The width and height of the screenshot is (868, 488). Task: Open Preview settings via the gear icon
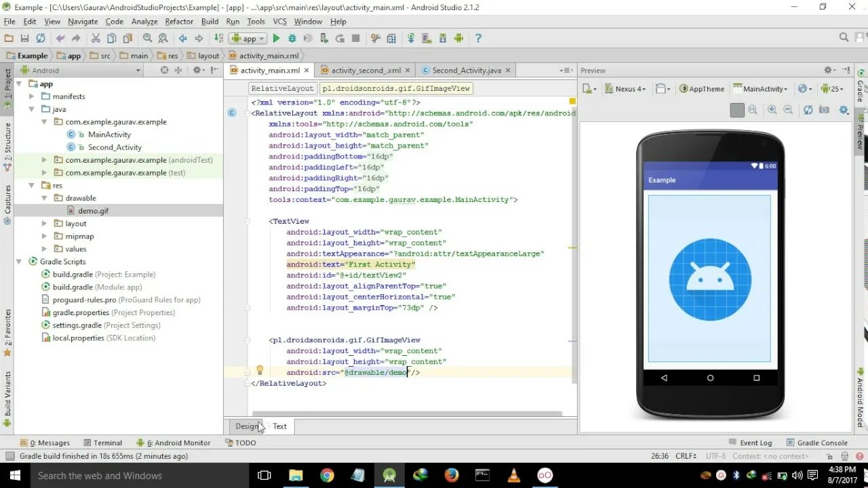[x=844, y=110]
